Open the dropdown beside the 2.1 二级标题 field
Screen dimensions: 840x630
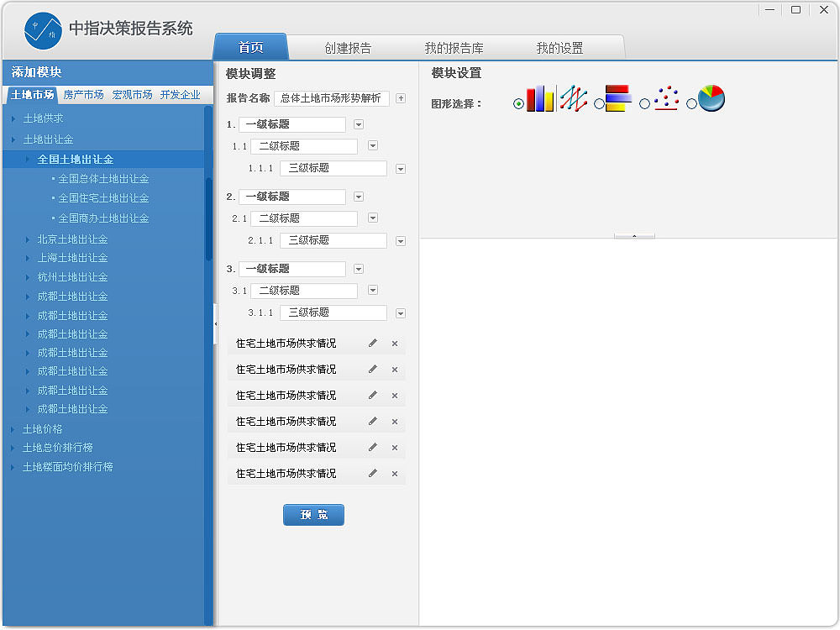point(370,218)
